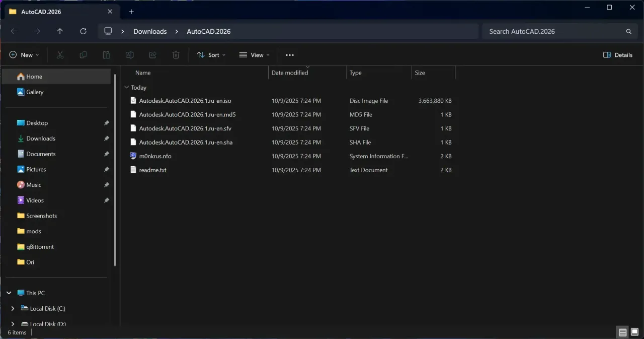The height and width of the screenshot is (339, 644).
Task: Click the Paste clipboard icon
Action: tap(106, 55)
